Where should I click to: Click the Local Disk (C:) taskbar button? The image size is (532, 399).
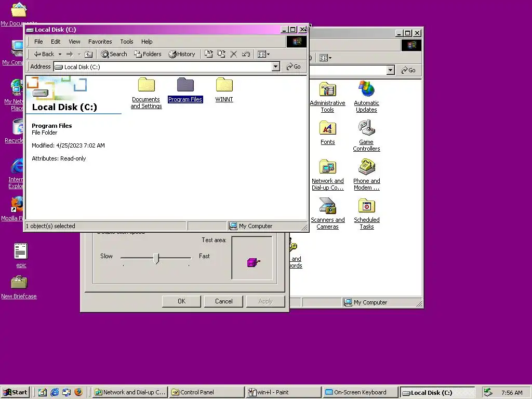pos(437,393)
